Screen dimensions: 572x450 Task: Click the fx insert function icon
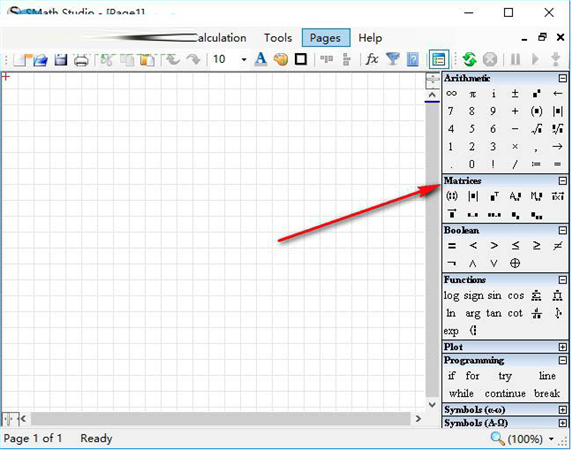coord(372,59)
